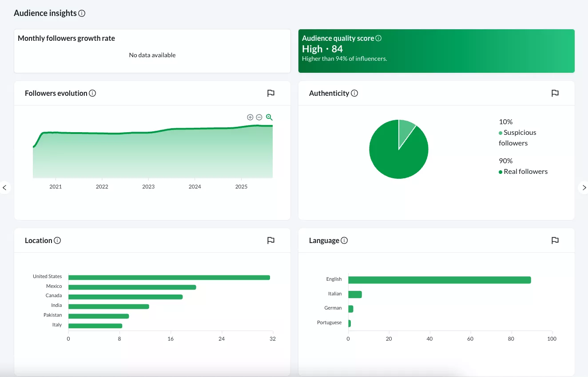
Task: Flag the Followers evolution chart
Action: click(x=271, y=93)
